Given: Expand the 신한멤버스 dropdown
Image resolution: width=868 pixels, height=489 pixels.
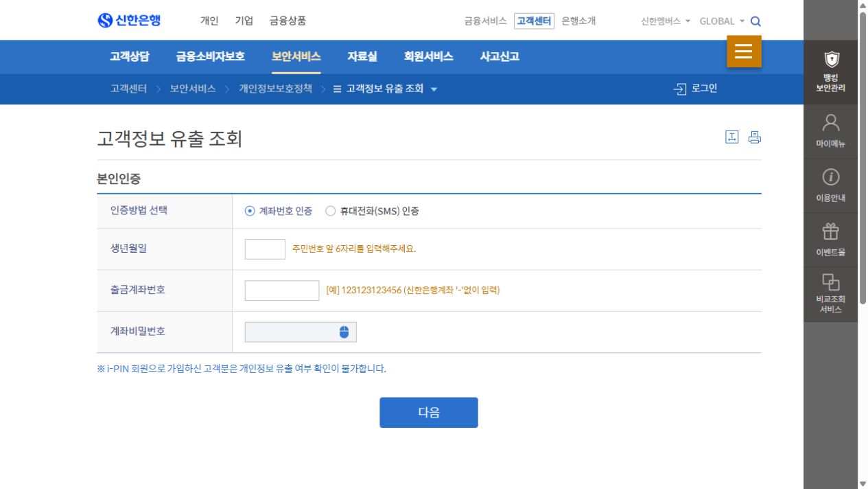Looking at the screenshot, I should (666, 21).
